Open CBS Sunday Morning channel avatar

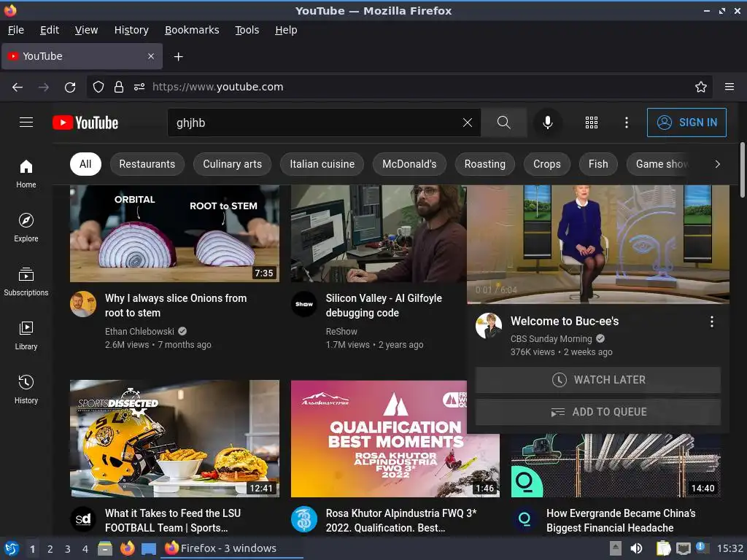[489, 326]
